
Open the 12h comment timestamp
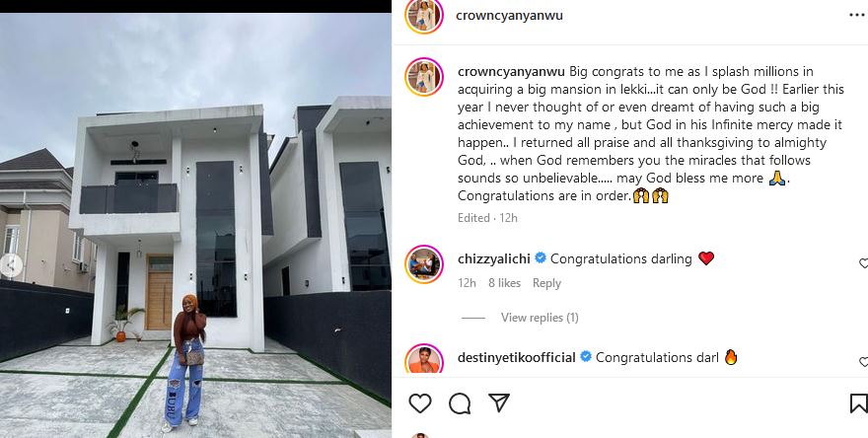coord(467,283)
